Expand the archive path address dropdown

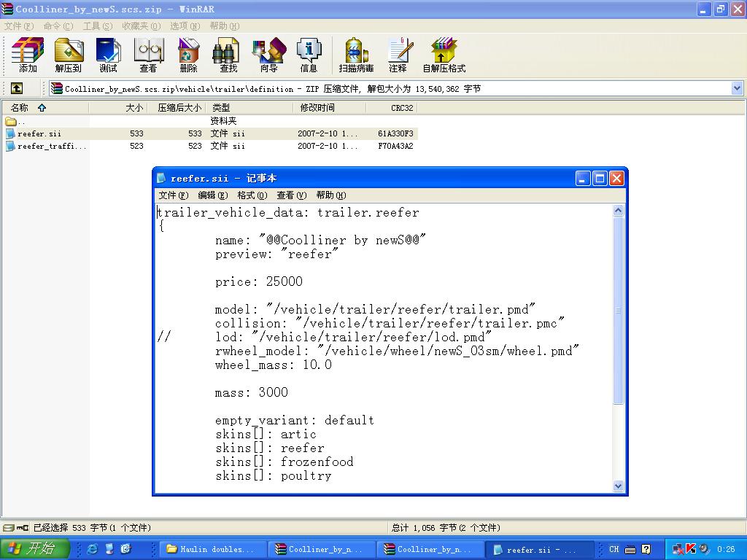[x=737, y=88]
